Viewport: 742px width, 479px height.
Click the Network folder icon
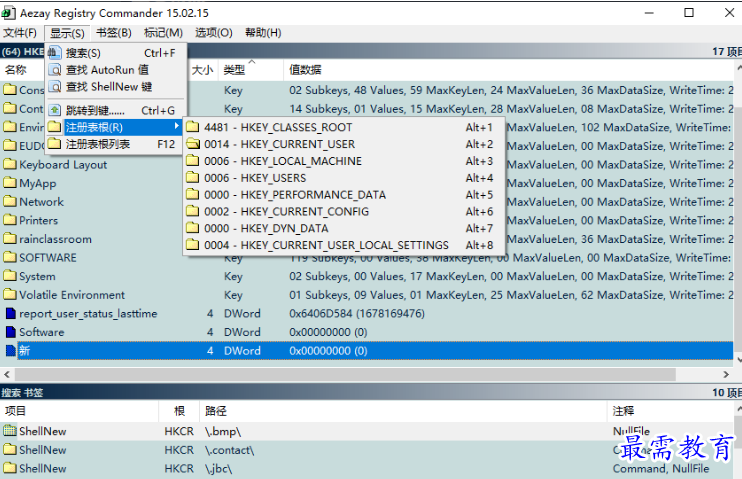10,202
